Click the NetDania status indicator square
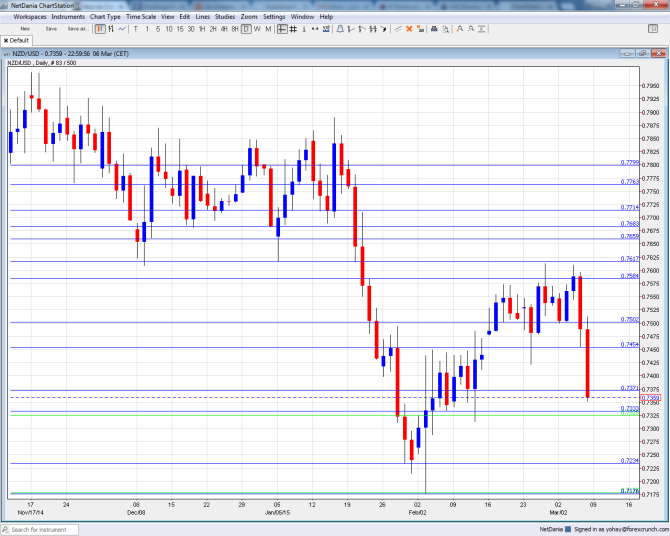Image resolution: width=670 pixels, height=536 pixels. (x=568, y=529)
